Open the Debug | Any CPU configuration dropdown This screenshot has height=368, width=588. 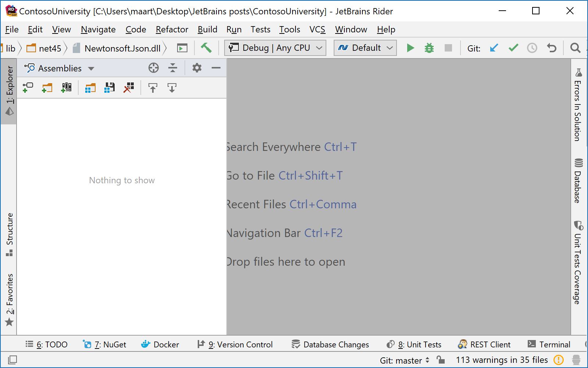click(275, 48)
